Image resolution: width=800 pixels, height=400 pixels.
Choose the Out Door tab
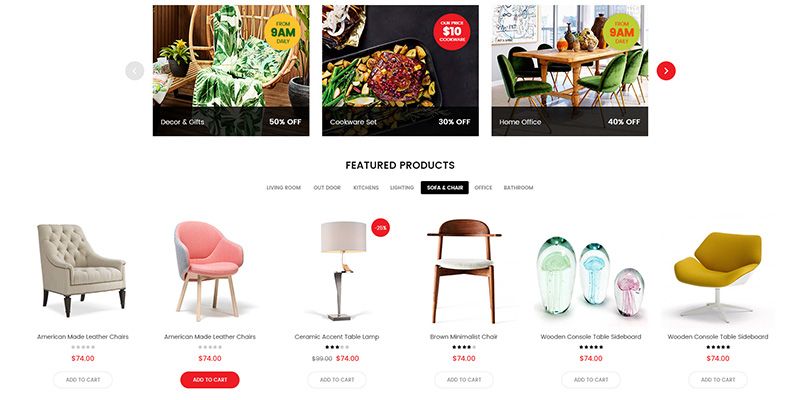327,188
